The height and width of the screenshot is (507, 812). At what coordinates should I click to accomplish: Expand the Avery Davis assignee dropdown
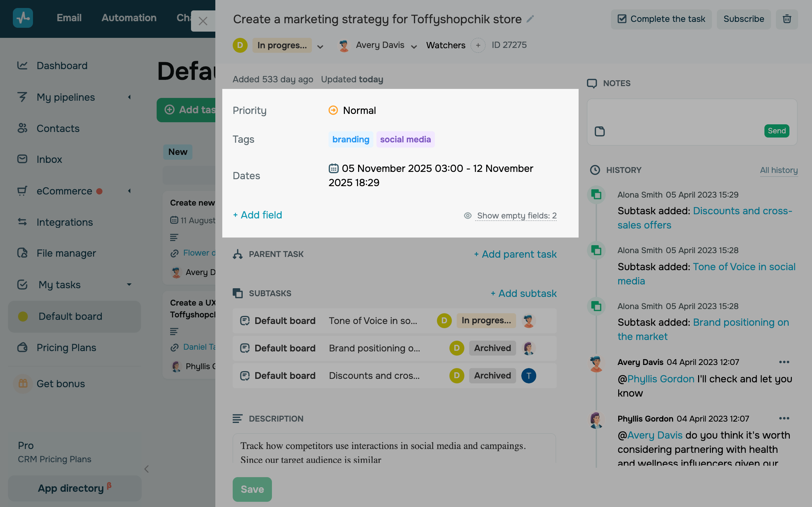414,46
